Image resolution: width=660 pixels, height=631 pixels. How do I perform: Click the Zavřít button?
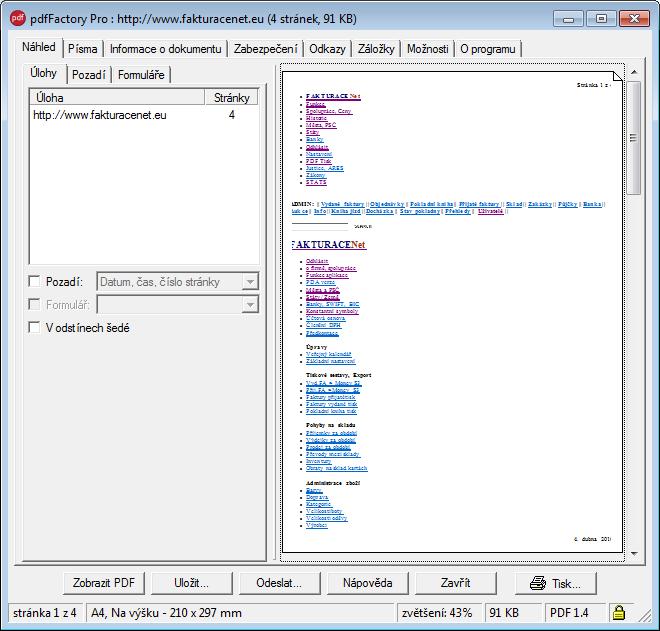point(455,583)
